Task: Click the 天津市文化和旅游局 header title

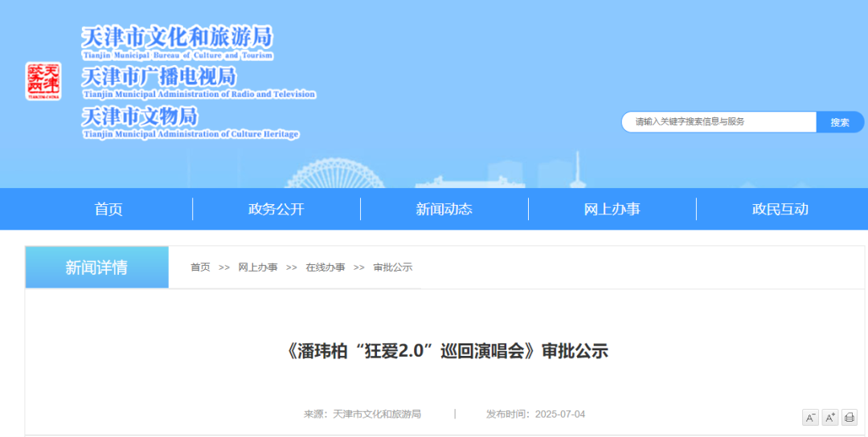Action: (177, 37)
